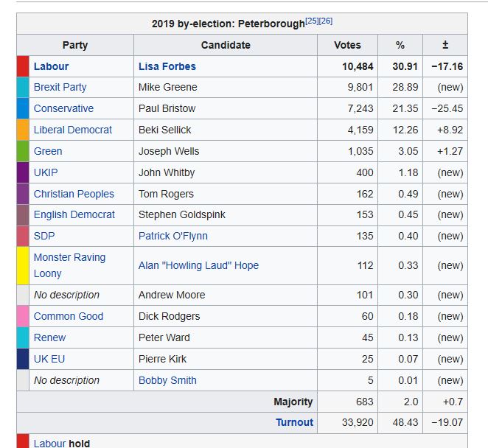Click candidate Lisa Forbes link

tap(167, 66)
